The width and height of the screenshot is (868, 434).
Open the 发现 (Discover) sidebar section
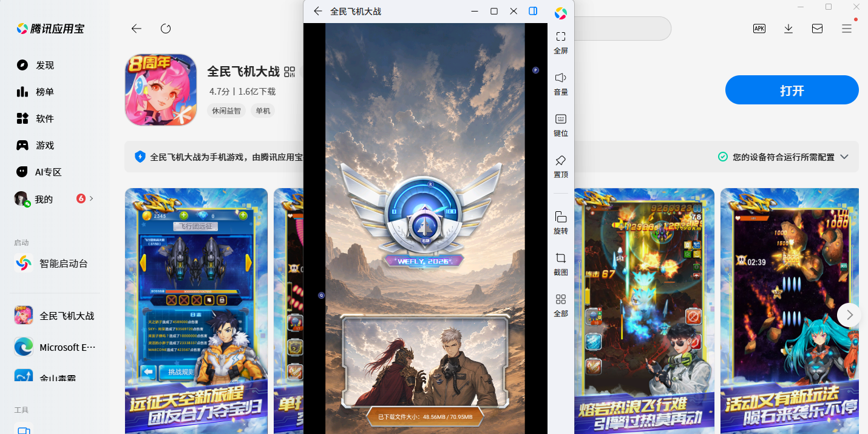(x=36, y=65)
